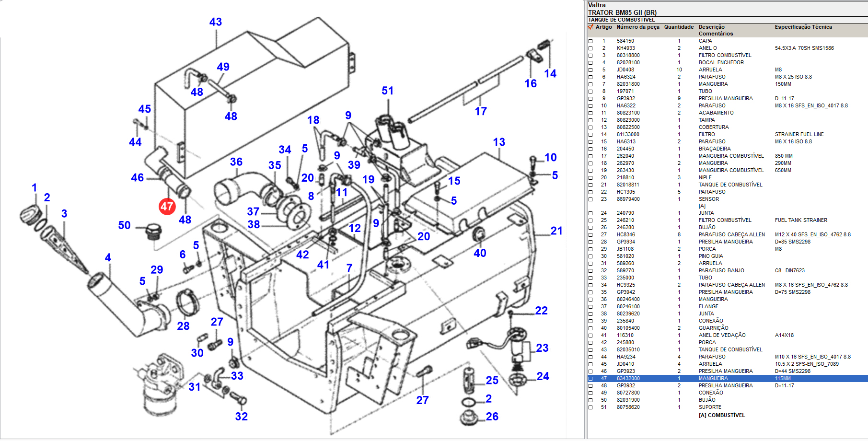Click the red checkmark icon in table header

tap(590, 27)
